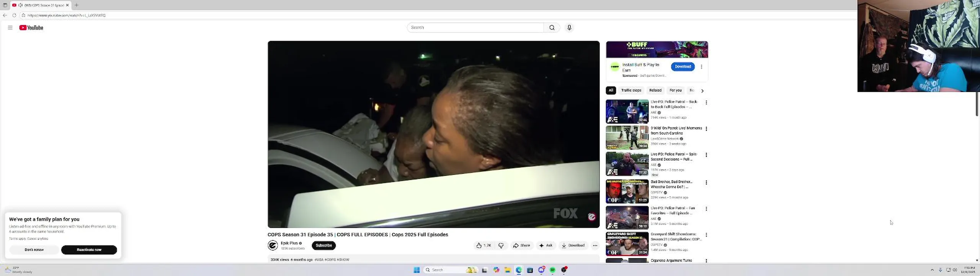Share the COPS video
980x276 pixels.
(x=522, y=245)
